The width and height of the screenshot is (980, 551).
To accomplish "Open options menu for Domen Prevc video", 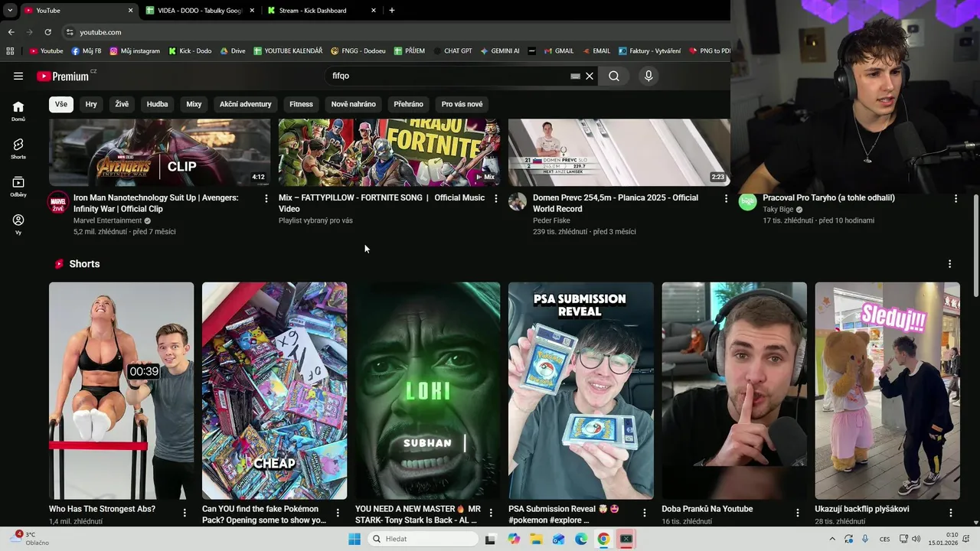I will [726, 198].
